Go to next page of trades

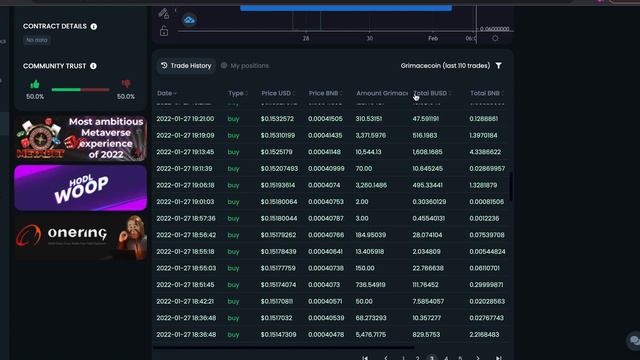click(x=478, y=358)
